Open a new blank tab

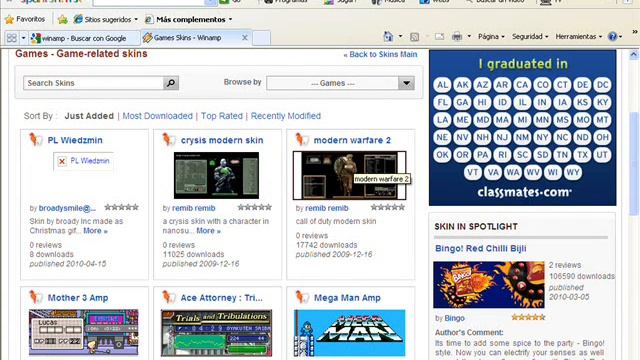[261, 38]
